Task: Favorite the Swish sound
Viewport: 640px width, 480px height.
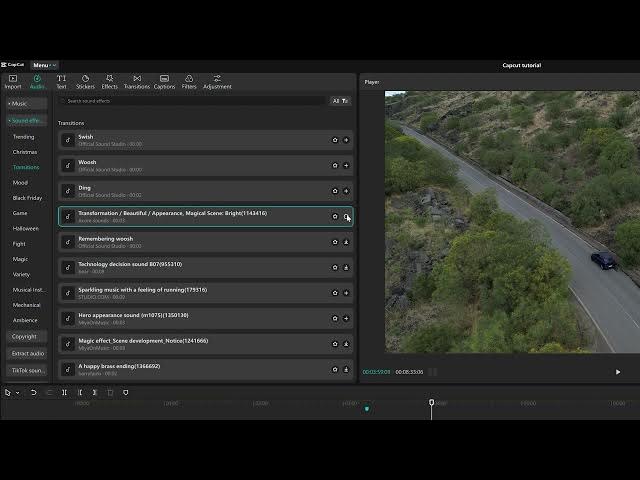Action: point(335,140)
